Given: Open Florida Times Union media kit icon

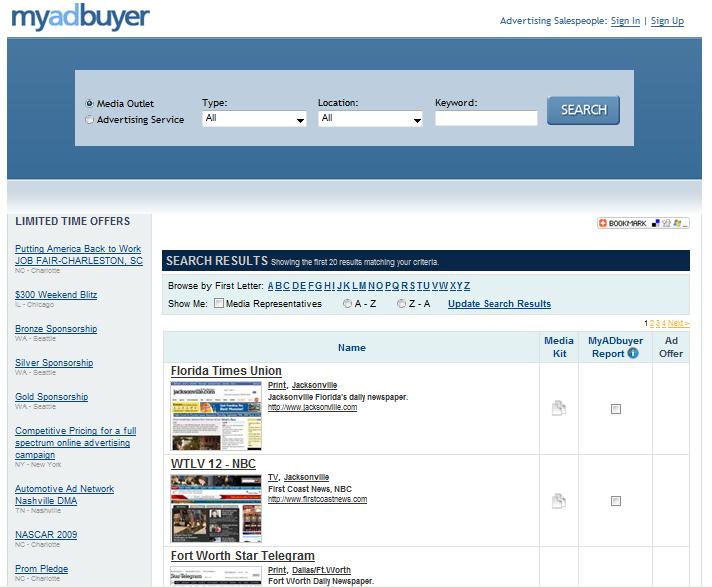Looking at the screenshot, I should tap(559, 408).
